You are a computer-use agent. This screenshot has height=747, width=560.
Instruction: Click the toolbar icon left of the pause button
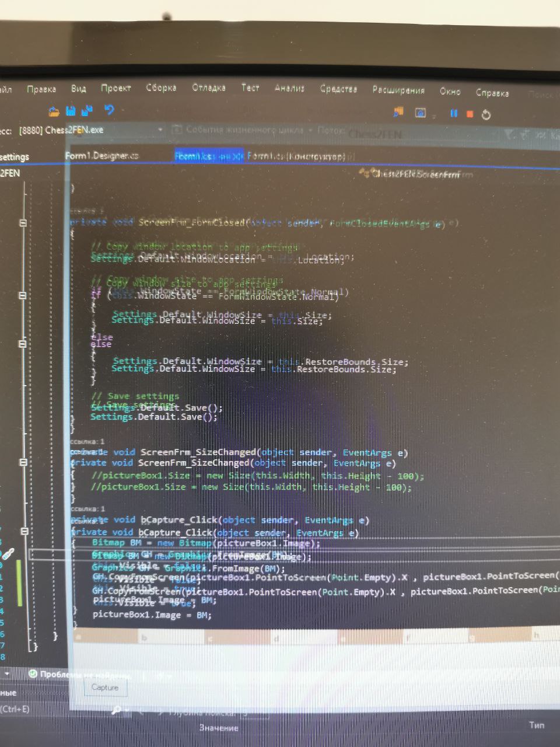click(x=420, y=113)
